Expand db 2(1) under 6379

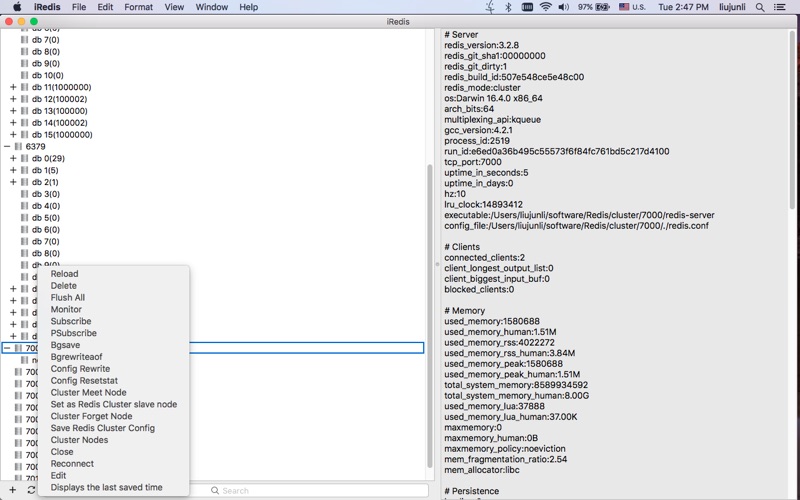13,182
